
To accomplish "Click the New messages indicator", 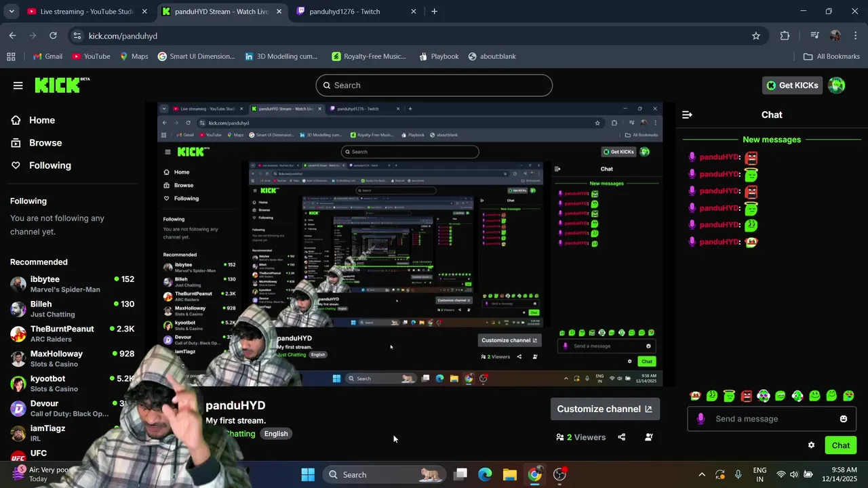I will (772, 140).
